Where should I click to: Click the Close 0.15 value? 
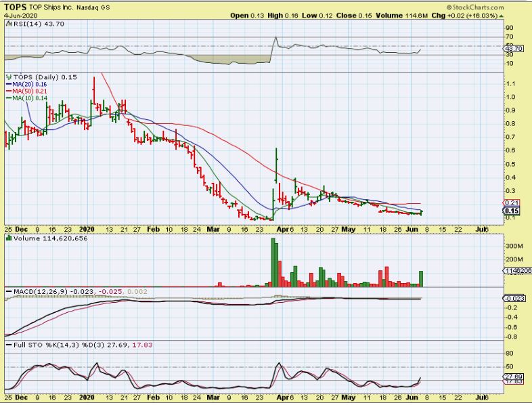(x=354, y=16)
